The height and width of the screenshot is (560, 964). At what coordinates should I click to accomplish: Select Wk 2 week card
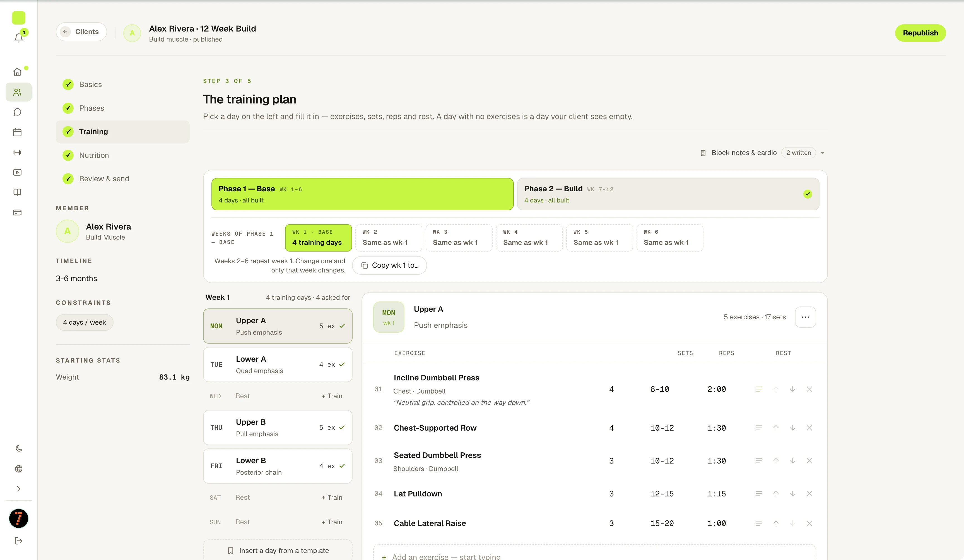coord(388,238)
